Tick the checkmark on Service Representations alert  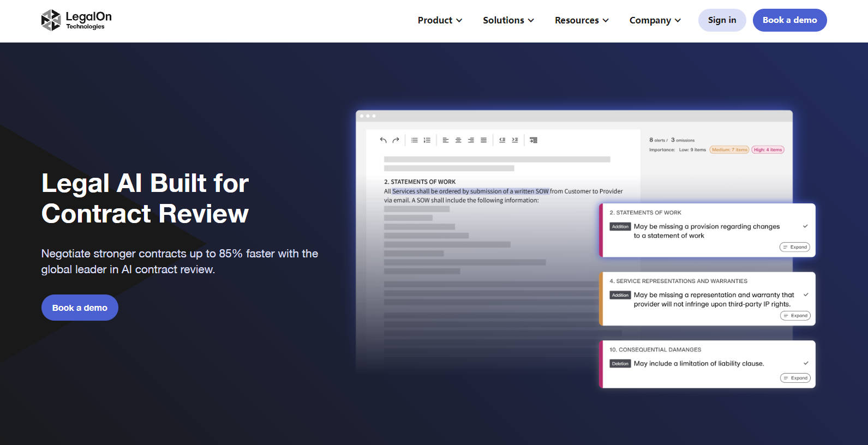click(x=806, y=294)
